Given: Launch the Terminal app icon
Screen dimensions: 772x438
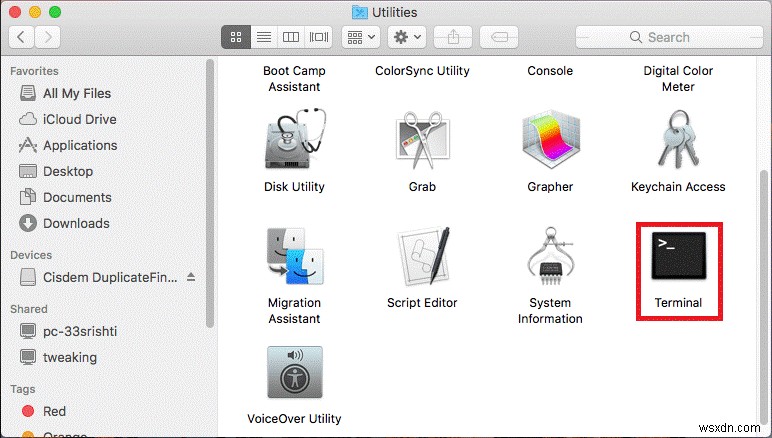Looking at the screenshot, I should click(678, 256).
